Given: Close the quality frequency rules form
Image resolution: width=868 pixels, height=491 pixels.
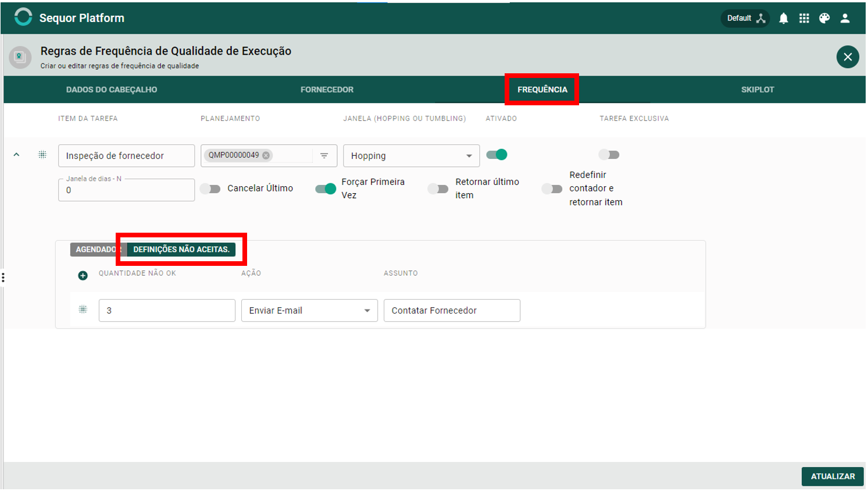Looking at the screenshot, I should pyautogui.click(x=848, y=56).
